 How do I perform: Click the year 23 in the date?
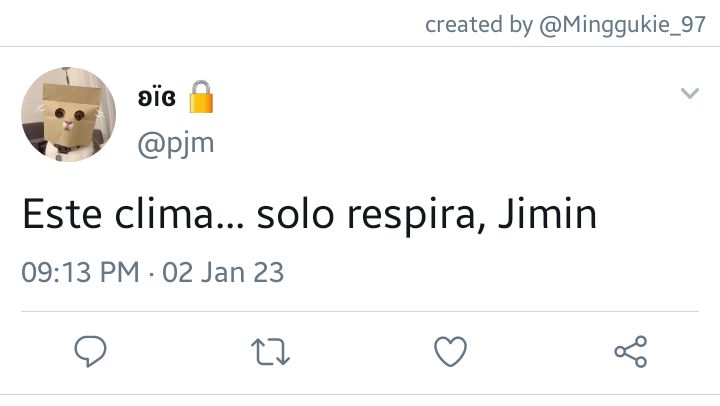point(269,272)
